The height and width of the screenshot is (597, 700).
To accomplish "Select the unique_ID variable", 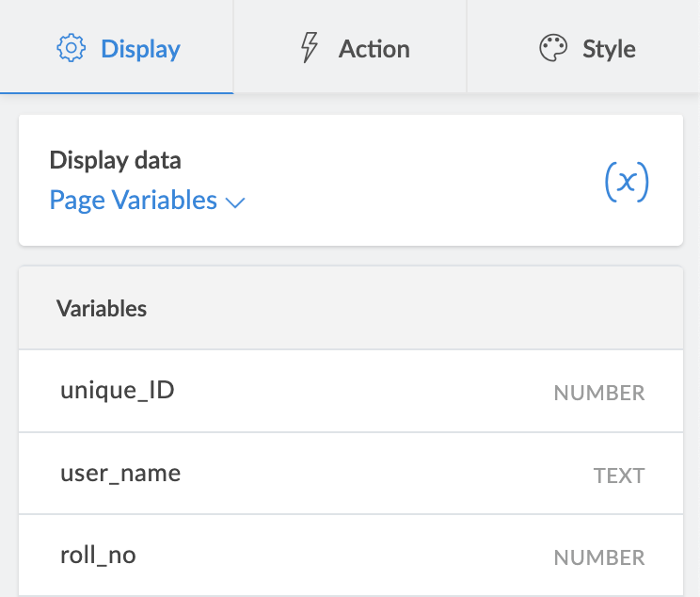I will [x=117, y=391].
